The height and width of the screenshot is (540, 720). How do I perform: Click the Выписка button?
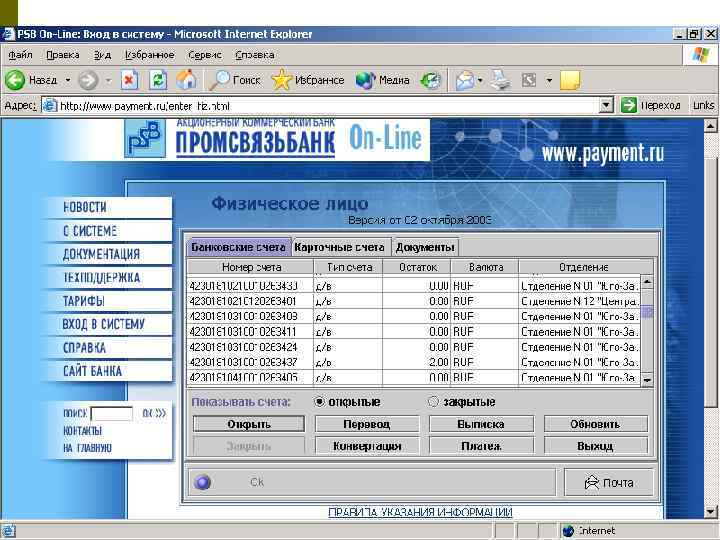[x=481, y=424]
